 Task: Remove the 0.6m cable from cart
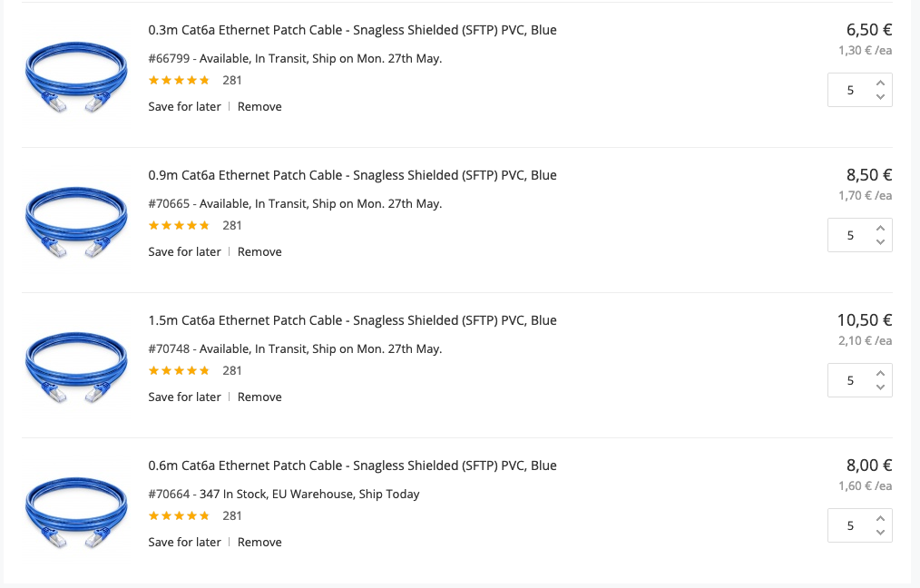click(259, 543)
